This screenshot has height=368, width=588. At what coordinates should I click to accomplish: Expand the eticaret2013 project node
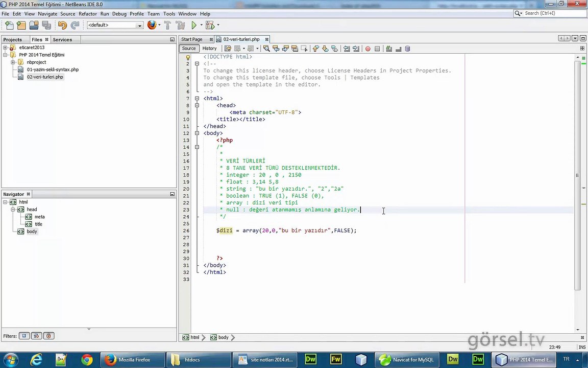pyautogui.click(x=5, y=48)
